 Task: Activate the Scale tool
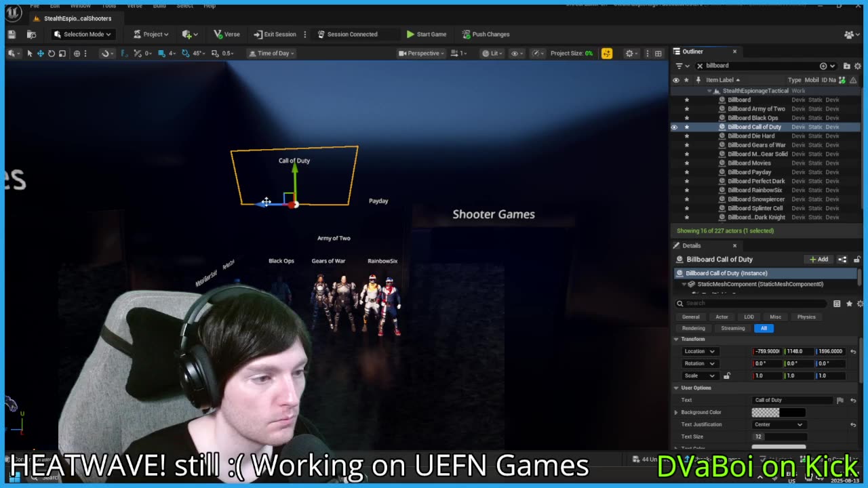[x=62, y=53]
